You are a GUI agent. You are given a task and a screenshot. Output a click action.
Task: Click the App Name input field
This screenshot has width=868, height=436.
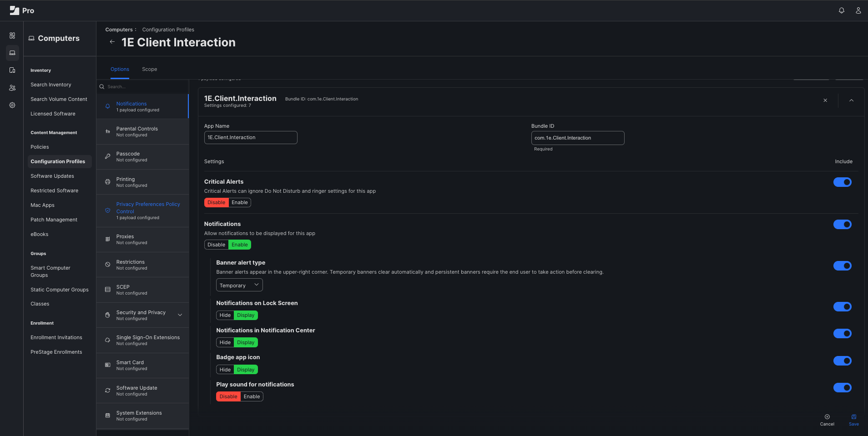pos(251,138)
